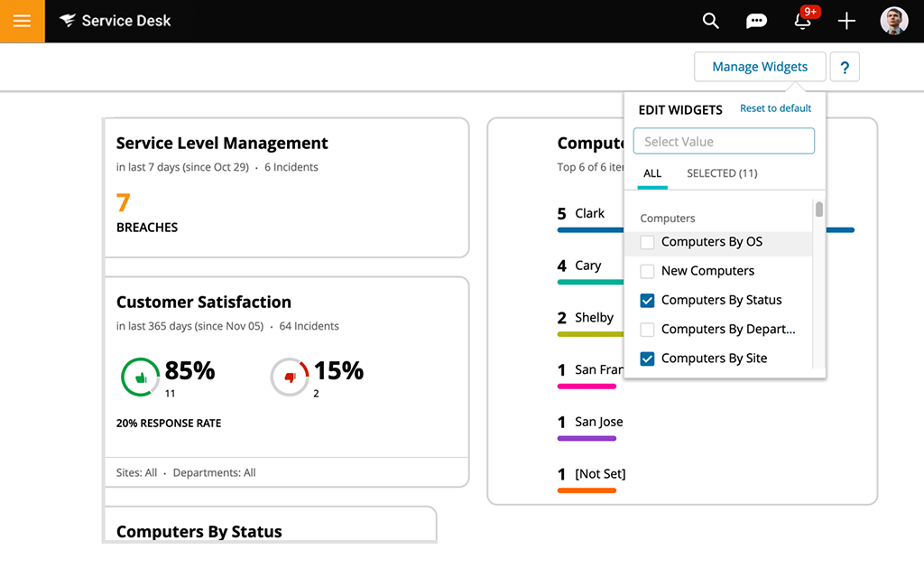Open the search icon in the top bar
This screenshot has width=924, height=578.
[710, 21]
